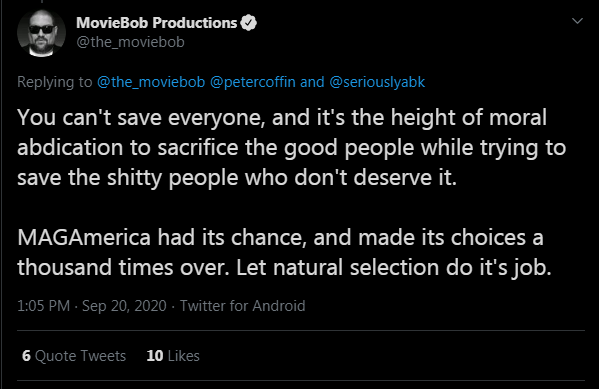This screenshot has height=389, width=599.
Task: Visit the @petercoffin mentioned profile
Action: pyautogui.click(x=253, y=82)
